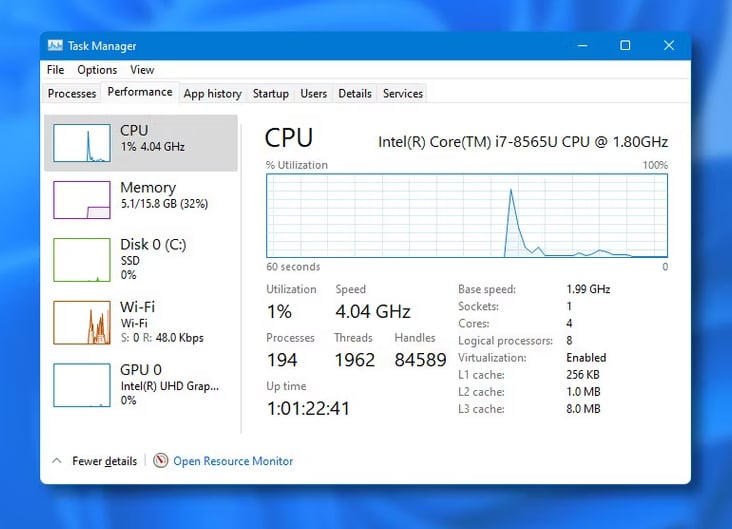Click the Open Resource Monitor link
This screenshot has width=732, height=529.
point(233,461)
